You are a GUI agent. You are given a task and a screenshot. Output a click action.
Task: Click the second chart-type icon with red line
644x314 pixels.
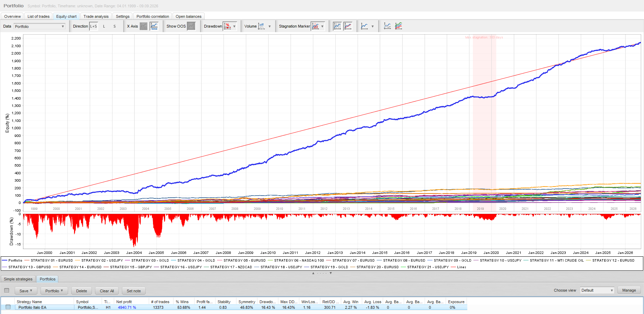pyautogui.click(x=348, y=26)
